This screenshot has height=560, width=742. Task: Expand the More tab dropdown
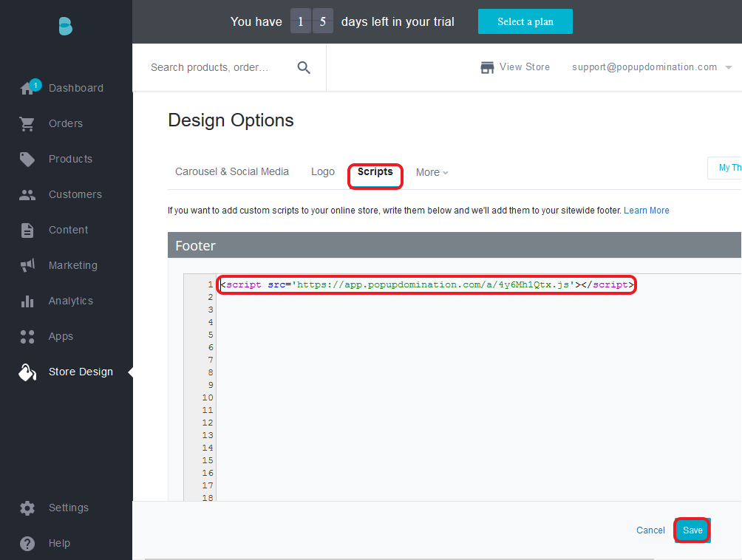(x=432, y=173)
